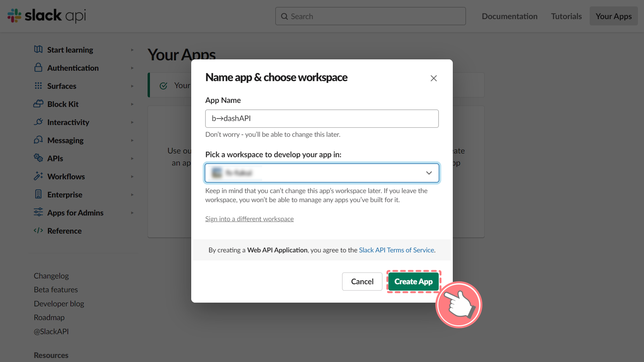This screenshot has height=362, width=644.
Task: Close the Name app dialog
Action: [x=434, y=78]
